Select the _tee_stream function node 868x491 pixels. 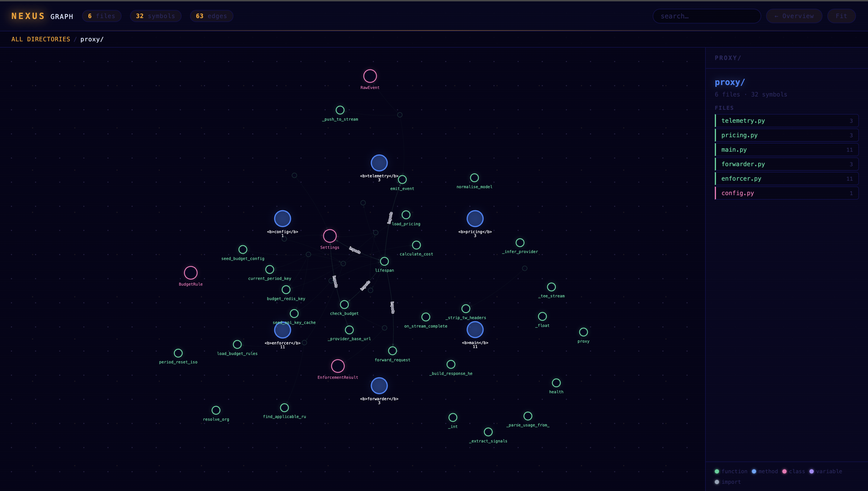pos(551,287)
